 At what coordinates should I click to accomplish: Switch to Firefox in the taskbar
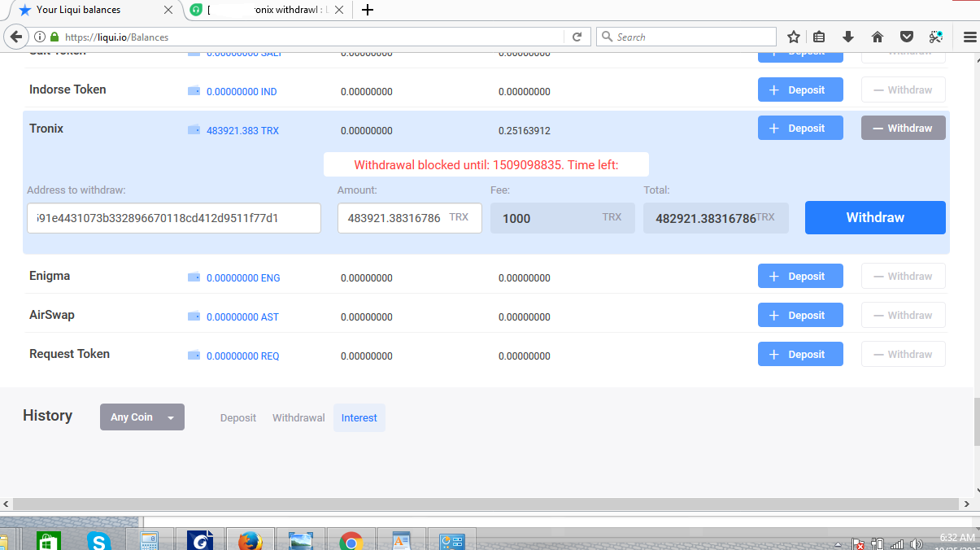pos(250,540)
